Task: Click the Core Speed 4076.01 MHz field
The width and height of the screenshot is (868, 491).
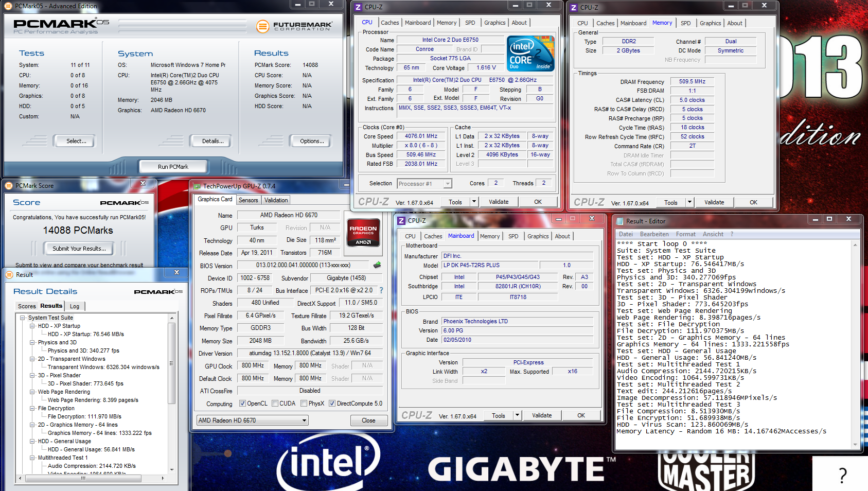Action: 421,136
